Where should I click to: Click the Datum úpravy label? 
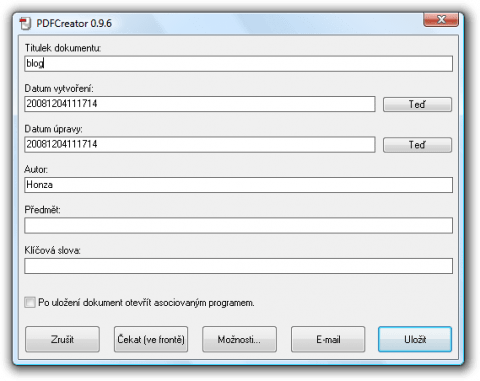53,129
